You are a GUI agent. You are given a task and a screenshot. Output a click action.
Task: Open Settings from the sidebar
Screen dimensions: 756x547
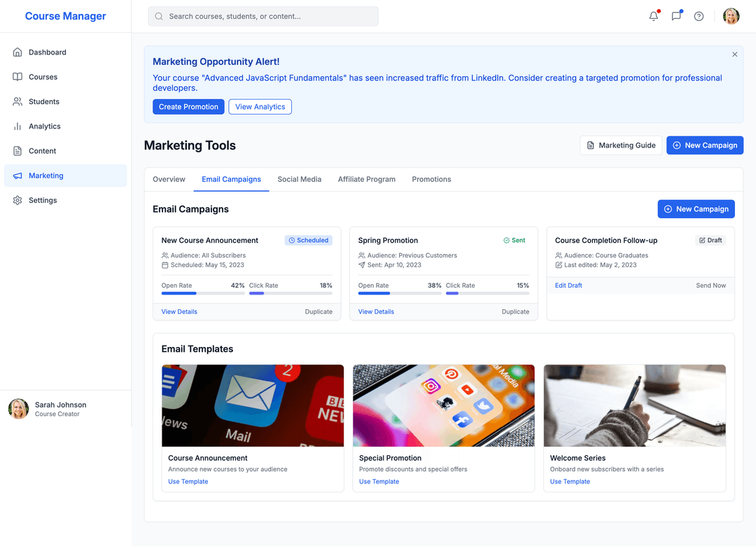click(x=42, y=201)
